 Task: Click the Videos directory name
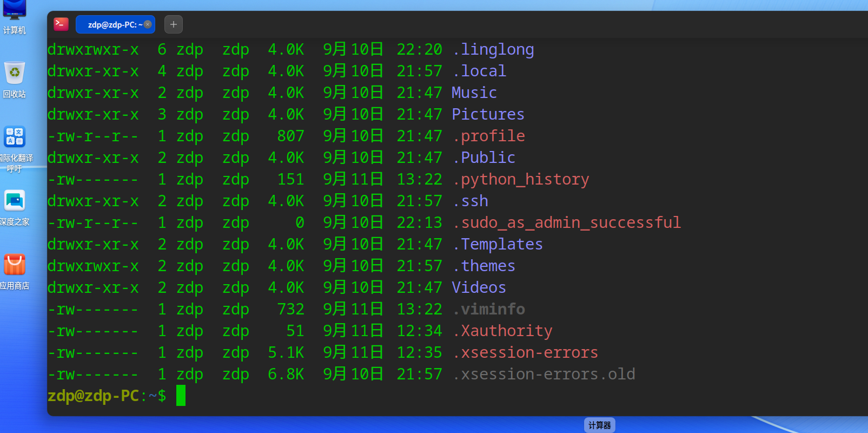[479, 288]
